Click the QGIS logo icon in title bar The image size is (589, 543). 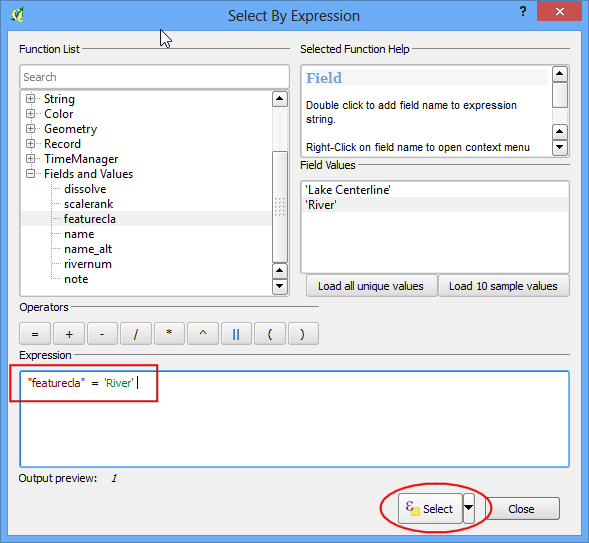[18, 15]
